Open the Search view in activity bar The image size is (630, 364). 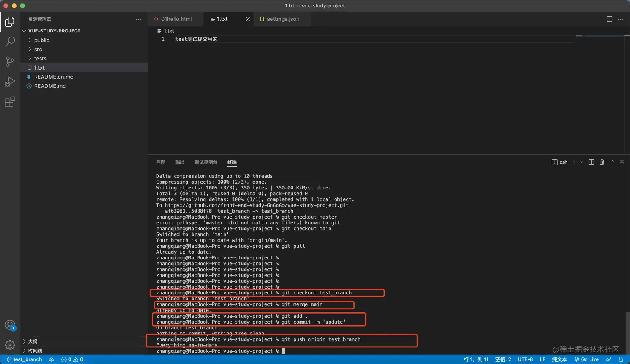click(x=10, y=42)
